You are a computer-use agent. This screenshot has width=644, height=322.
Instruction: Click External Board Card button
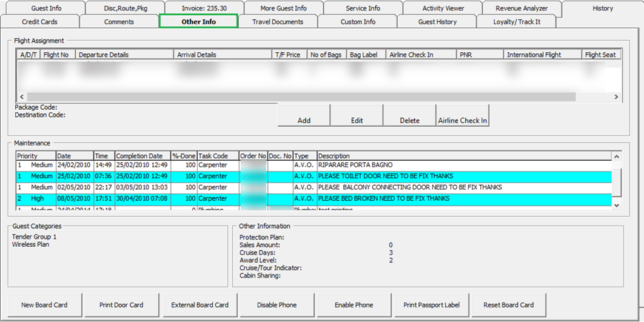tap(200, 305)
